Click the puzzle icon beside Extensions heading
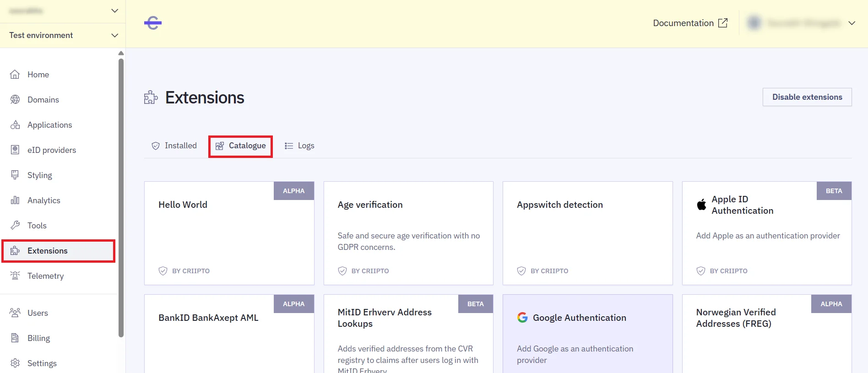Screen dimensions: 868x373 [151, 97]
